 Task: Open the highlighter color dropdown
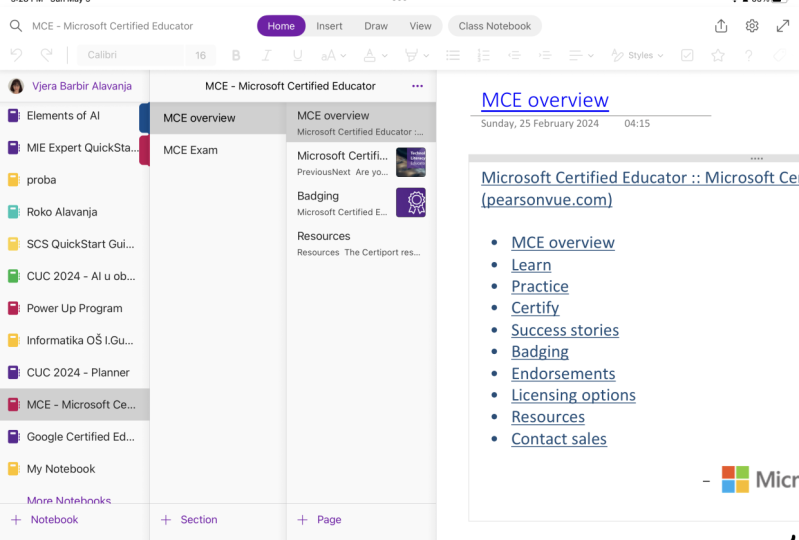416,56
